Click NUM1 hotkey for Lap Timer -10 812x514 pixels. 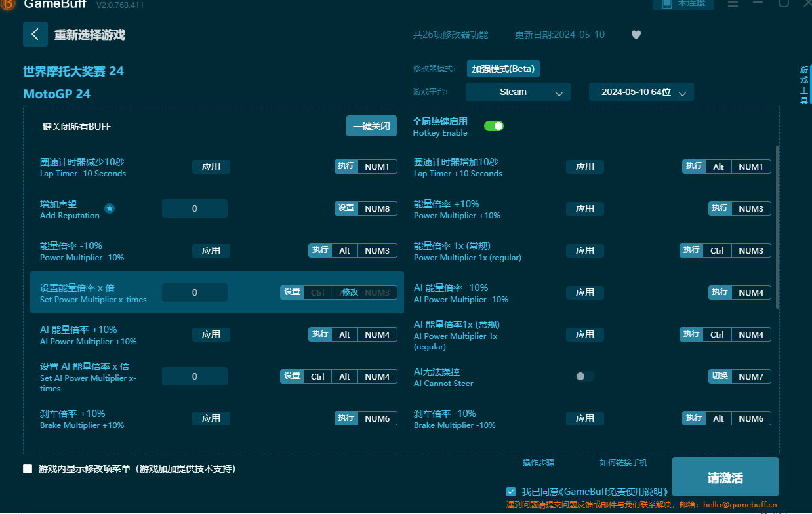[377, 167]
